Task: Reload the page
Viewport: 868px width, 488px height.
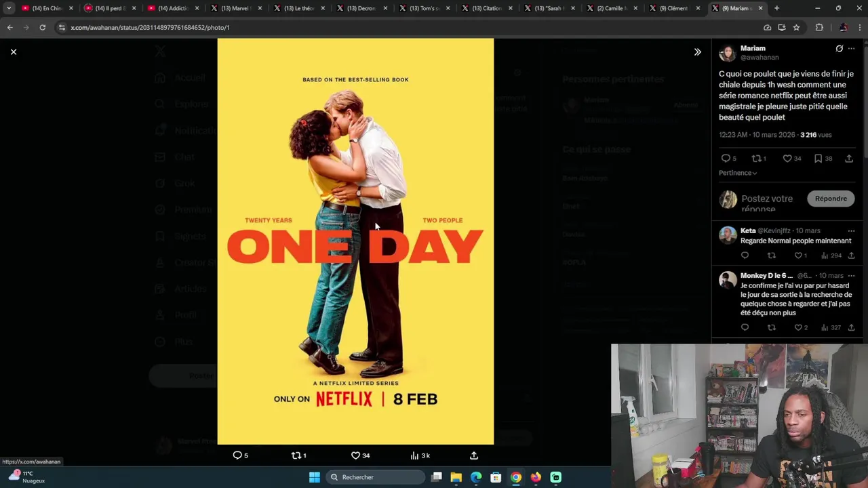Action: (x=42, y=27)
